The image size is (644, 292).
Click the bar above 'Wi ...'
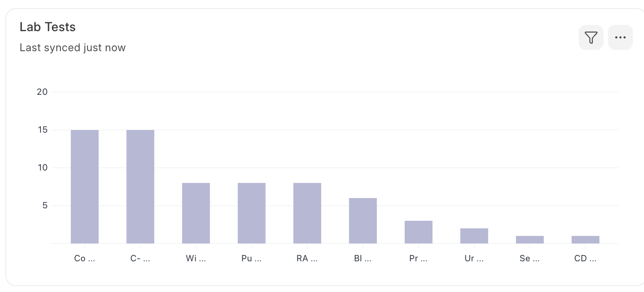pos(196,213)
